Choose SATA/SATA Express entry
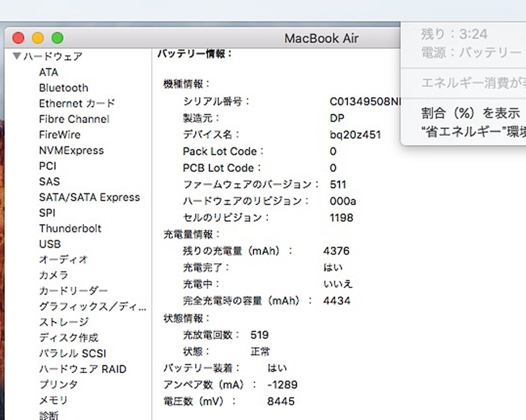Viewport: 526px width, 420px height. pos(89,198)
